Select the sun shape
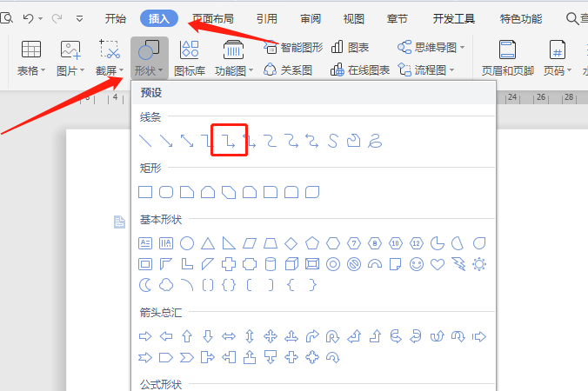588x391 pixels. click(x=479, y=264)
